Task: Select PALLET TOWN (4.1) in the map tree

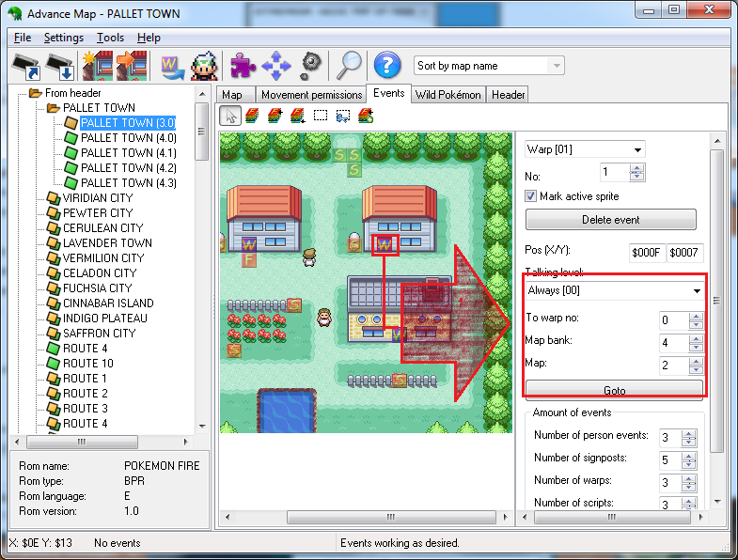Action: [128, 153]
